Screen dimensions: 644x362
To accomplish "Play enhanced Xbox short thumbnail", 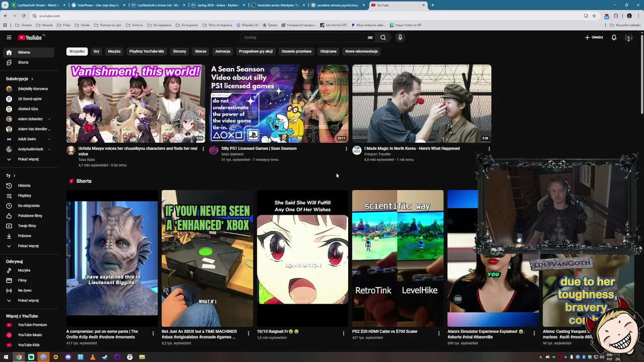I will tap(207, 258).
